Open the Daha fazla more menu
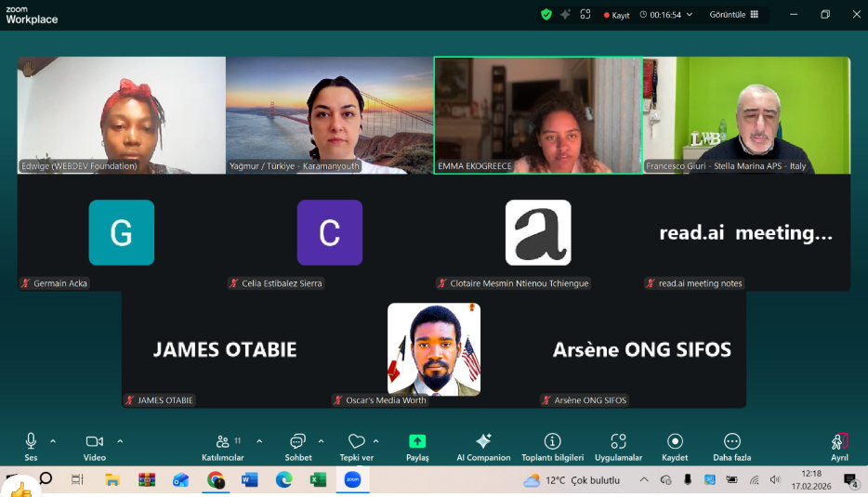 click(731, 441)
